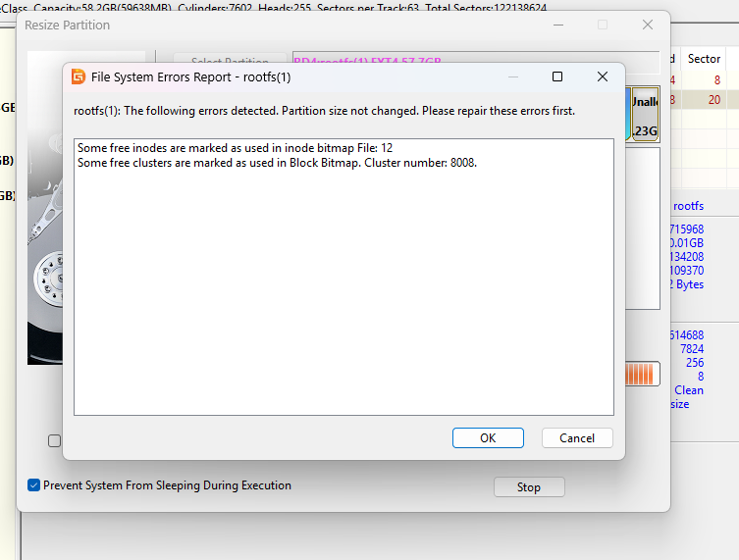The width and height of the screenshot is (739, 560).
Task: Select the Block Bitmap cluster 8008 error line
Action: [x=277, y=163]
